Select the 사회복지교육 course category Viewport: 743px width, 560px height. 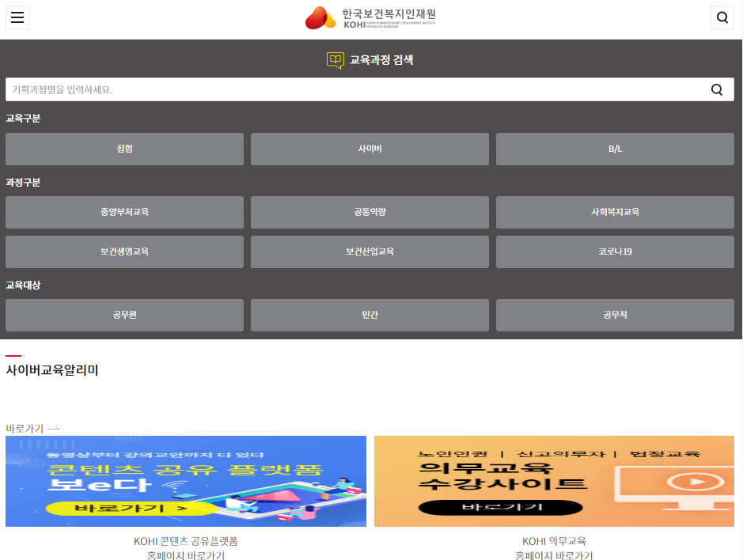[x=615, y=212]
